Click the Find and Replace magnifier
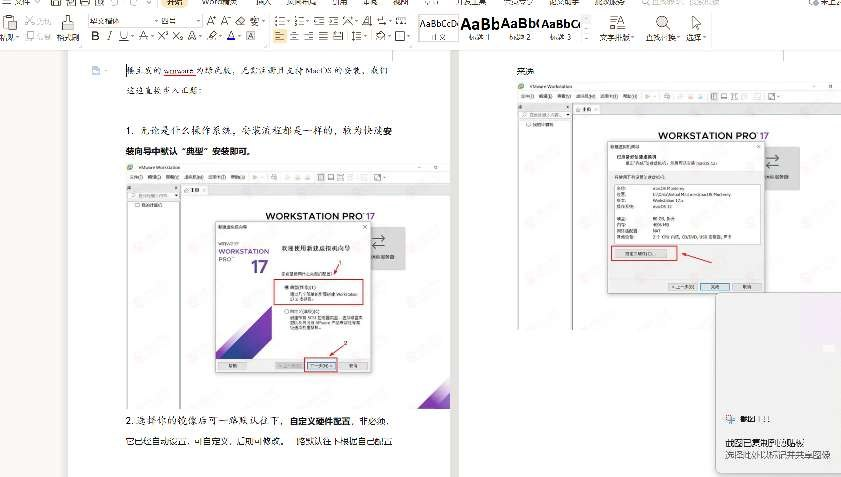Screen dimensions: 841x477 pos(662,23)
